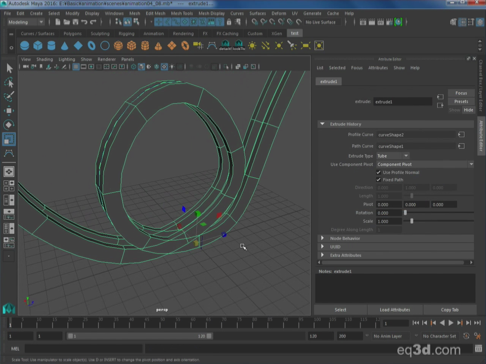Play the animation backward

(442, 323)
